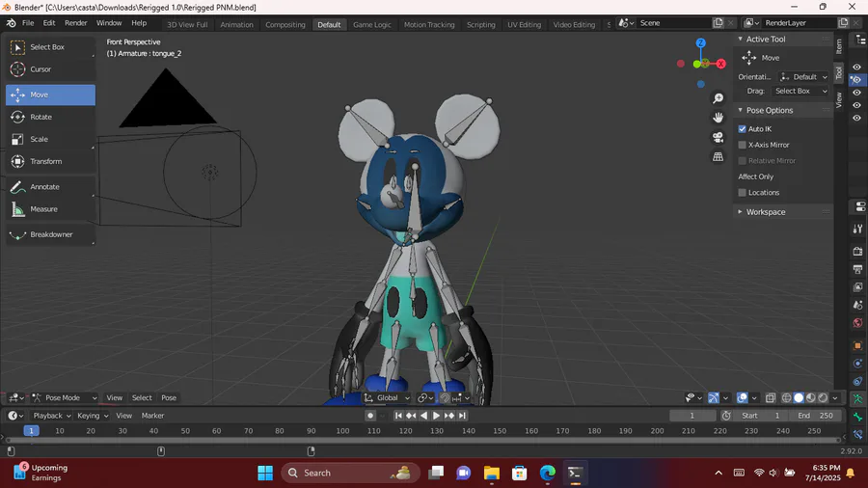
Task: Open the Scene properties tab
Action: (x=857, y=306)
